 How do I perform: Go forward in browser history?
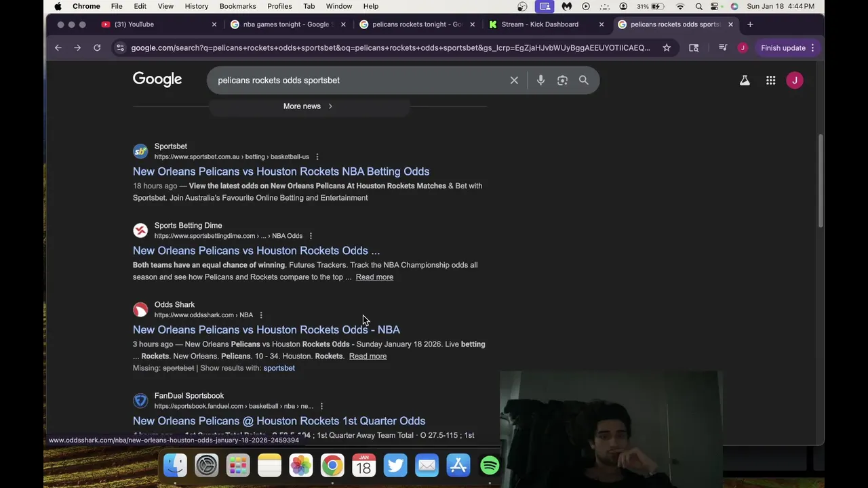(x=77, y=48)
